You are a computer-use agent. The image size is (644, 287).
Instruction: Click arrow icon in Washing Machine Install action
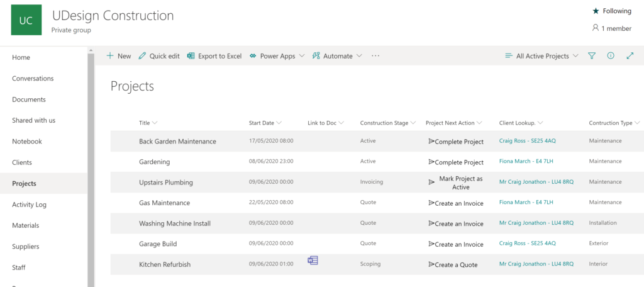[x=431, y=223]
